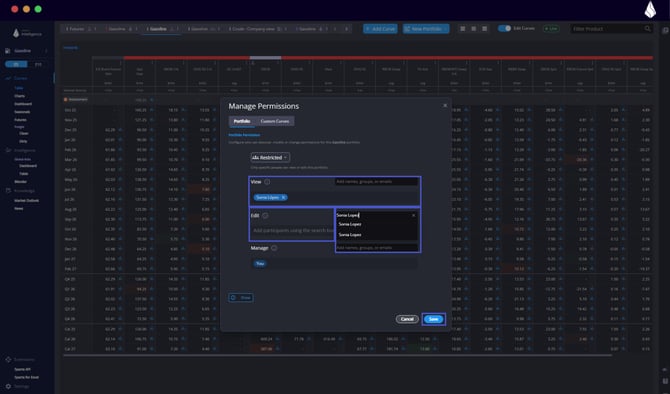The height and width of the screenshot is (394, 670).
Task: Click the Settings gear icon
Action: 8,386
